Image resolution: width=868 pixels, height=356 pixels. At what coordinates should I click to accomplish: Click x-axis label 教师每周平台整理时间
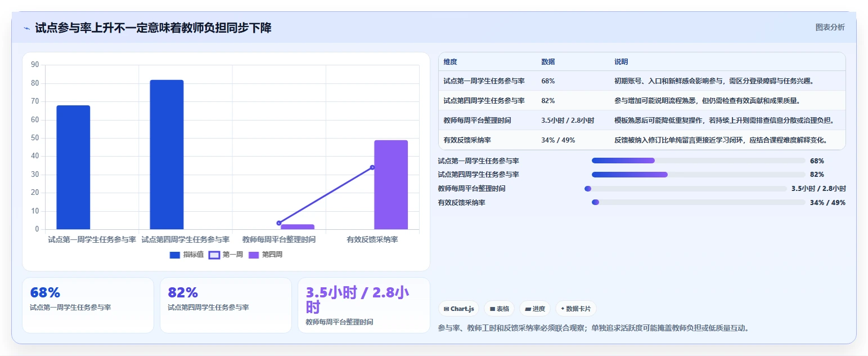279,239
